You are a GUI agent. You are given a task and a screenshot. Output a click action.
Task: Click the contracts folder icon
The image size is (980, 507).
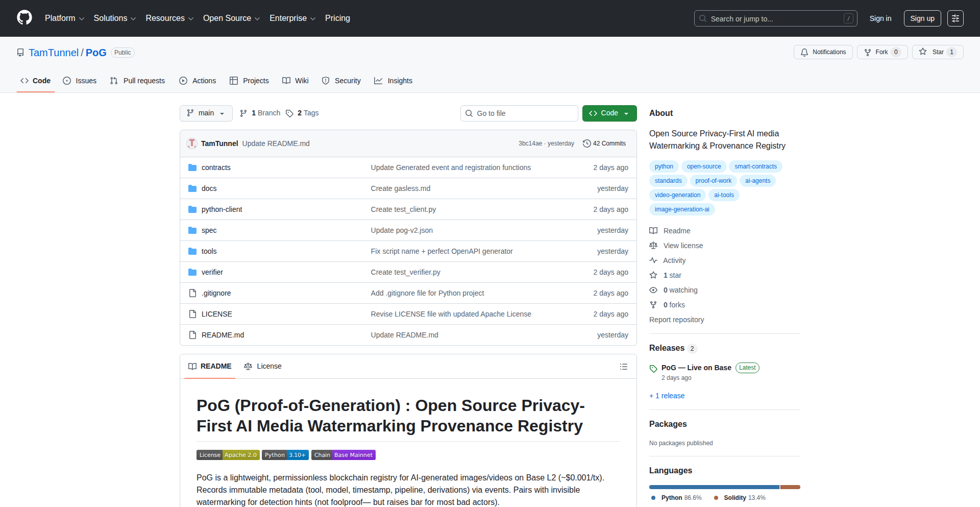192,167
